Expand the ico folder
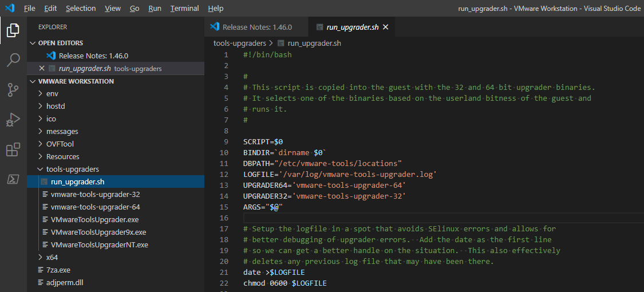 (x=40, y=119)
